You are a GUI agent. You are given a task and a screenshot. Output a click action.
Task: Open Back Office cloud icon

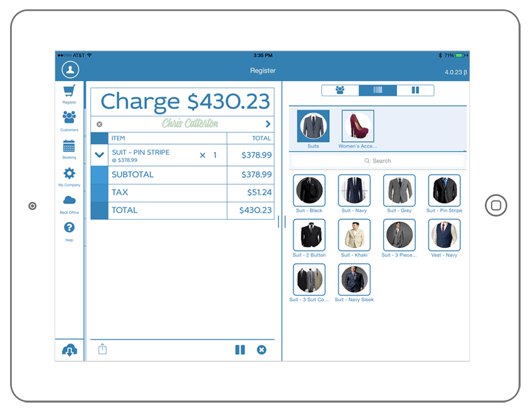pyautogui.click(x=69, y=201)
